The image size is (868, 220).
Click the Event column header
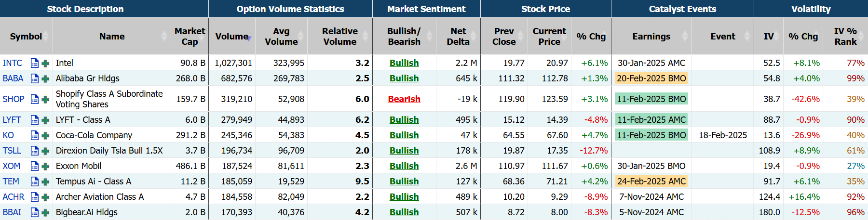pyautogui.click(x=723, y=36)
